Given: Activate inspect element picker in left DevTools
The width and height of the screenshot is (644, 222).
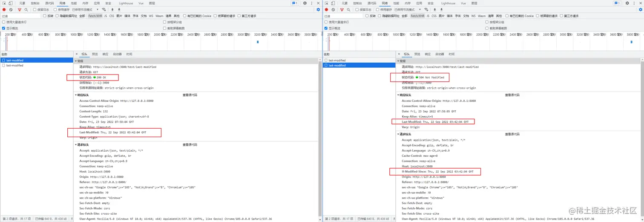Looking at the screenshot, I should click(x=4, y=3).
